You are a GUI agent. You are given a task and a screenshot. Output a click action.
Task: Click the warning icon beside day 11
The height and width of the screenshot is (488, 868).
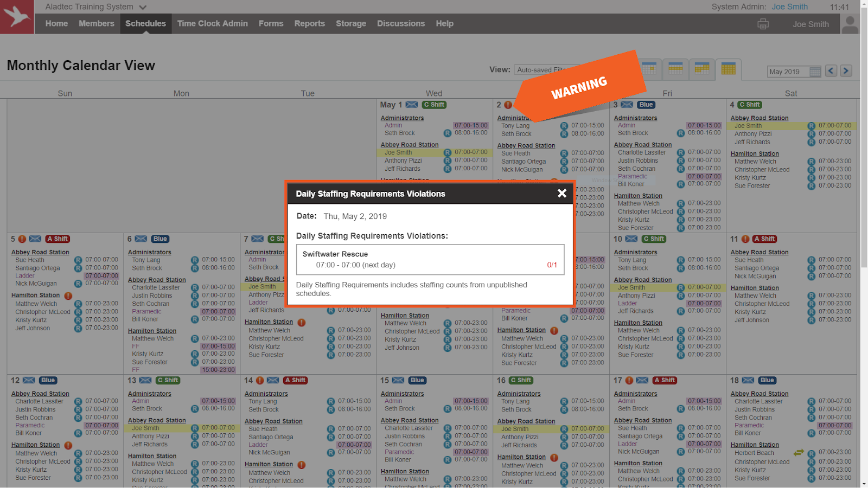[x=745, y=239]
